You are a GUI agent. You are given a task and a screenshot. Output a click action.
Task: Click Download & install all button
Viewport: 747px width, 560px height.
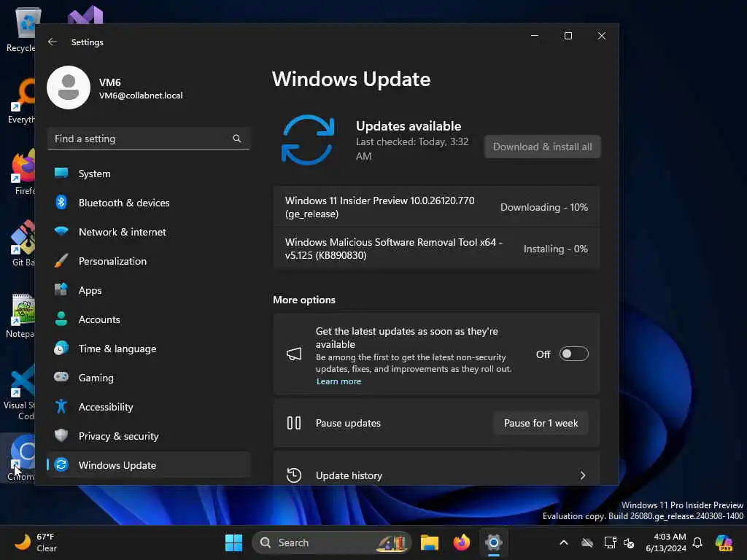point(542,147)
